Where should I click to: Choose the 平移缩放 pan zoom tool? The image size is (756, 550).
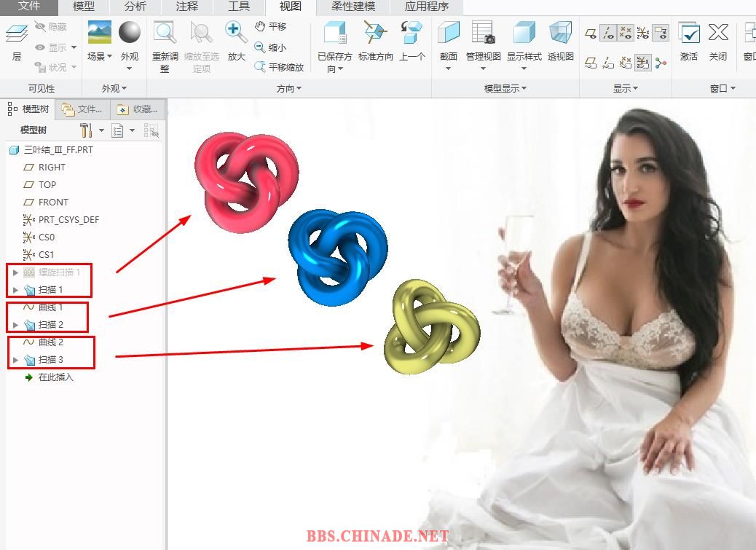click(279, 67)
